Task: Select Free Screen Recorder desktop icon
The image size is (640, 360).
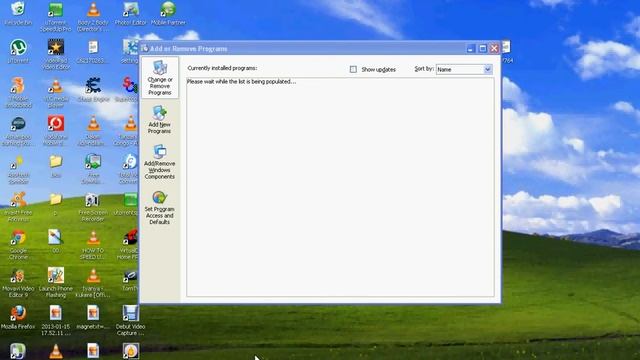Action: tap(93, 207)
